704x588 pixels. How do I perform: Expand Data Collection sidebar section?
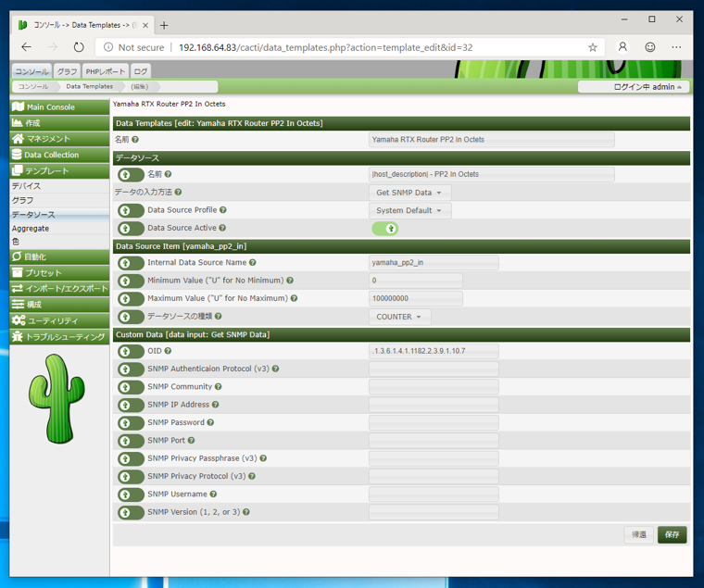tap(59, 155)
